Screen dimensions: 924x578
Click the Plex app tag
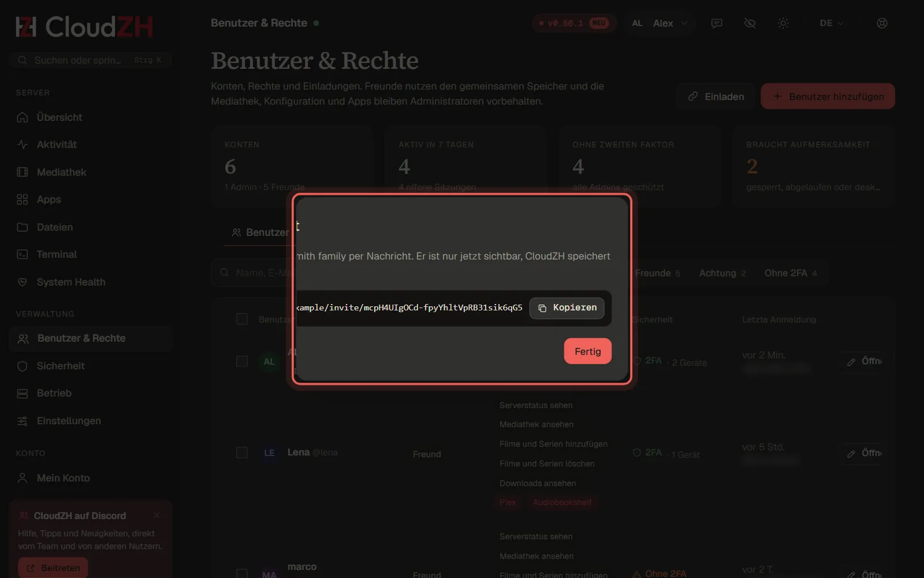508,502
